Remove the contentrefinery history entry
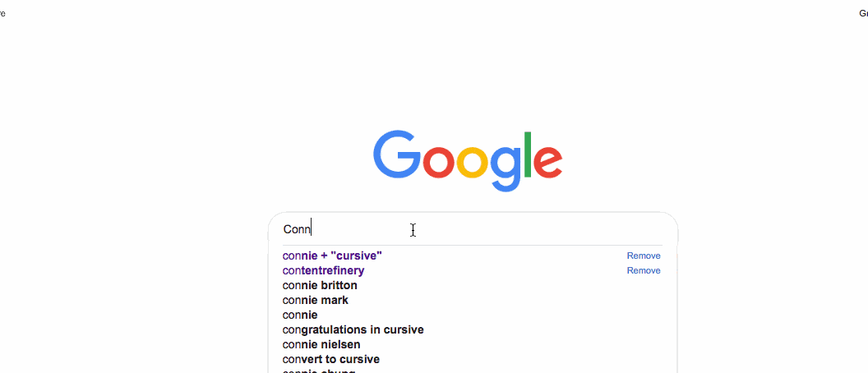This screenshot has height=373, width=868. (x=644, y=270)
